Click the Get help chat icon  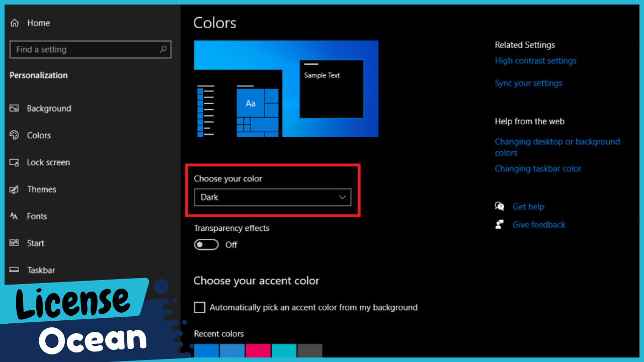[500, 206]
